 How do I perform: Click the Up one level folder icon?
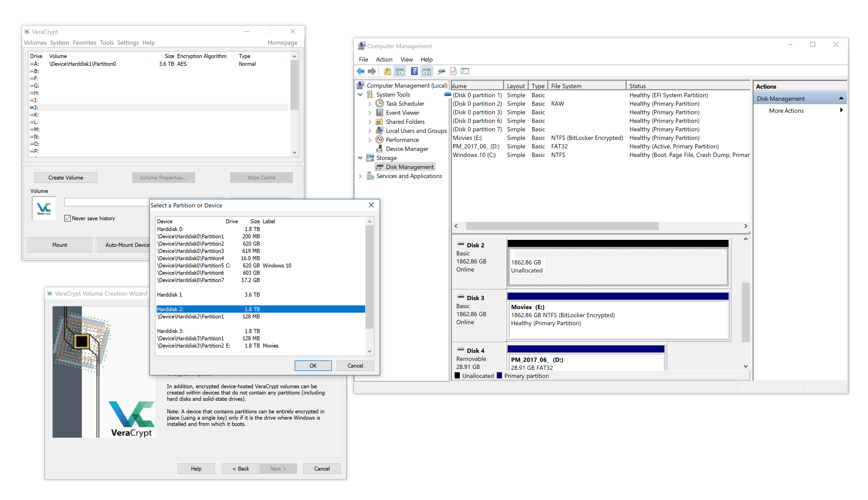tap(387, 71)
